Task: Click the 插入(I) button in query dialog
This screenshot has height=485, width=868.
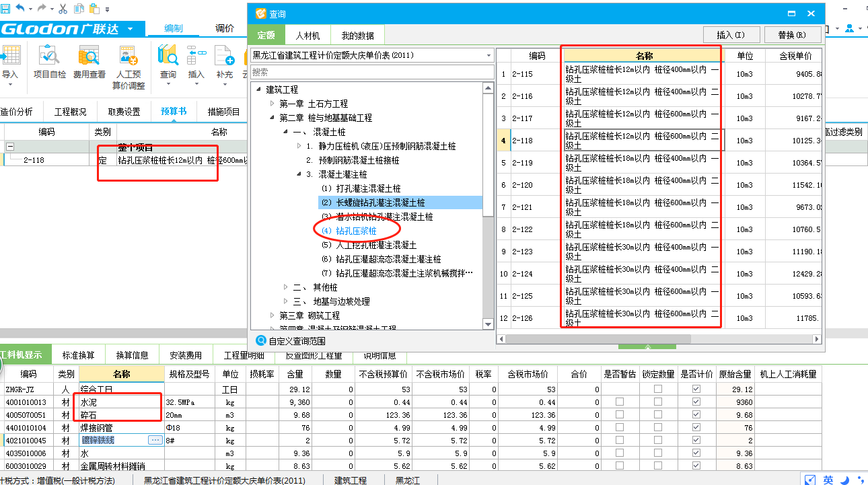Action: 731,35
